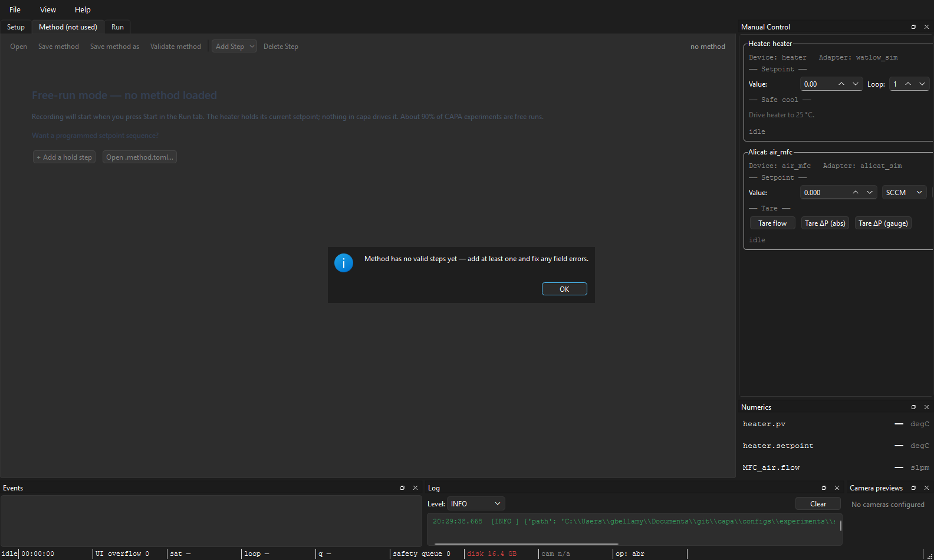Close the Manual Control panel
The image size is (934, 560).
click(x=926, y=27)
